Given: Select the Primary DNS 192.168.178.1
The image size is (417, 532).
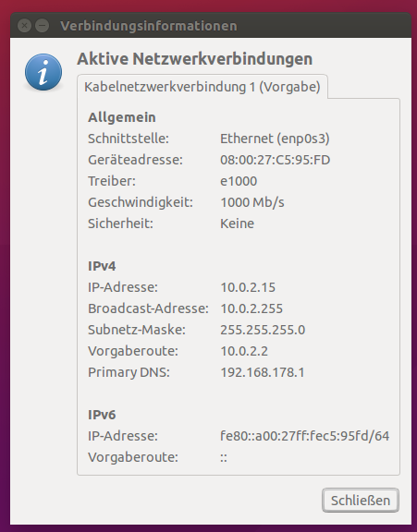Looking at the screenshot, I should [x=263, y=372].
